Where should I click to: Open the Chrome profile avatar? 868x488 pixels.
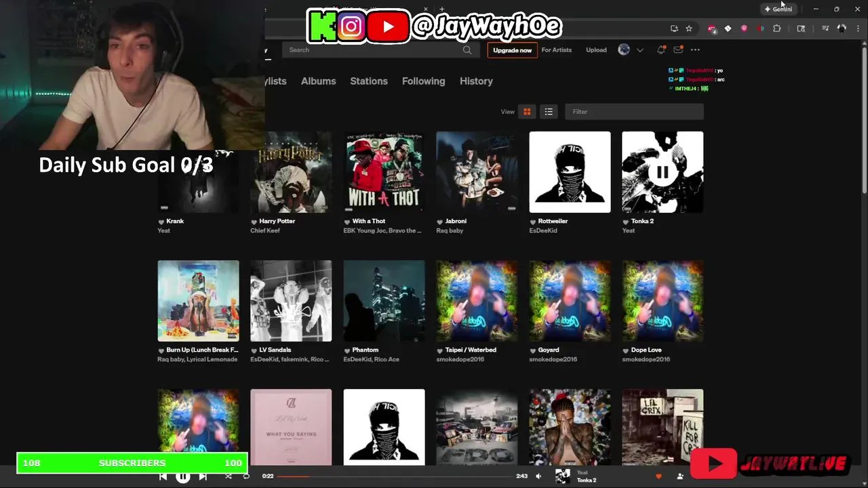pos(842,28)
